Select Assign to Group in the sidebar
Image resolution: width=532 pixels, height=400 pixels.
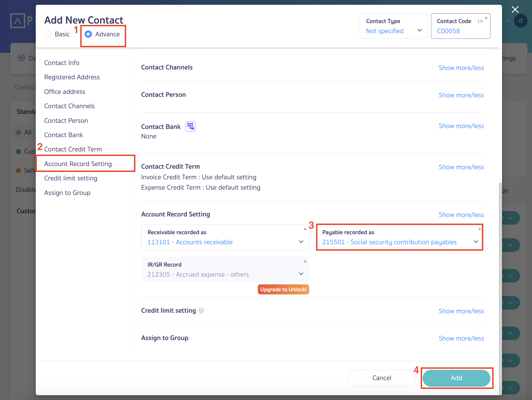pos(67,193)
